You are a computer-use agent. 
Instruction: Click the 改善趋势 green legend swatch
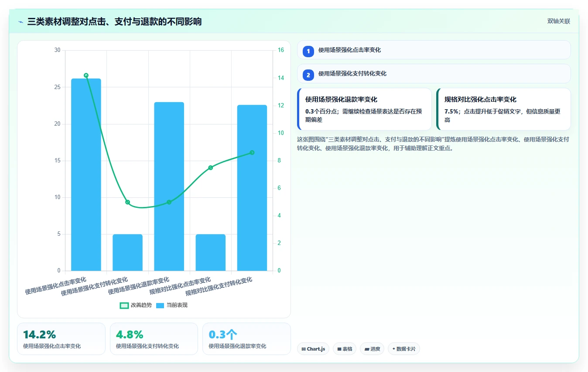pyautogui.click(x=124, y=305)
